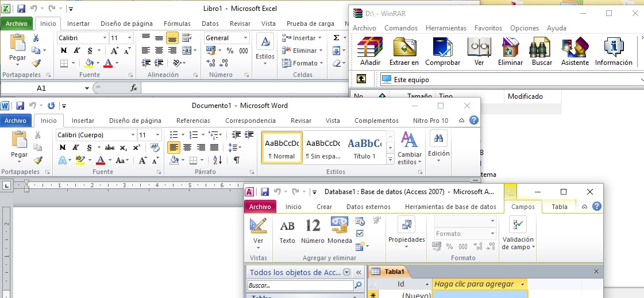
Task: Toggle bold N in Word Fuente group
Action: (x=63, y=148)
